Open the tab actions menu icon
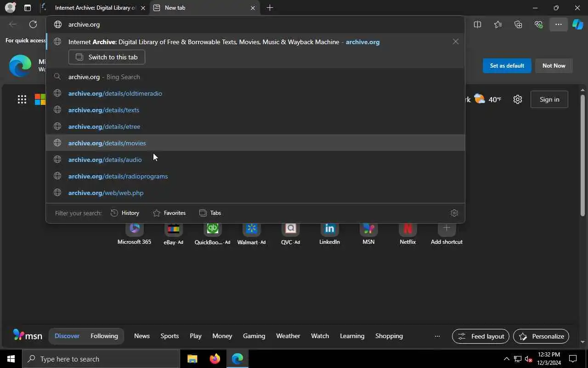 (x=28, y=8)
